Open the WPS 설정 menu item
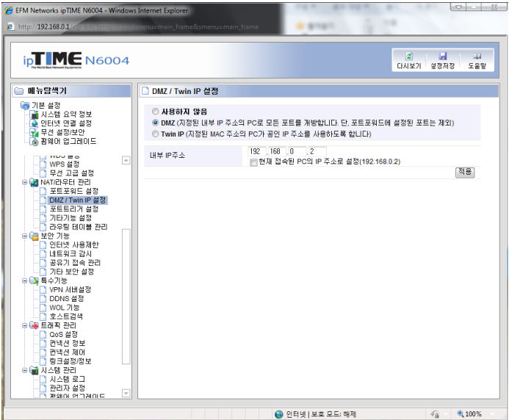Image resolution: width=509 pixels, height=420 pixels. coord(65,164)
